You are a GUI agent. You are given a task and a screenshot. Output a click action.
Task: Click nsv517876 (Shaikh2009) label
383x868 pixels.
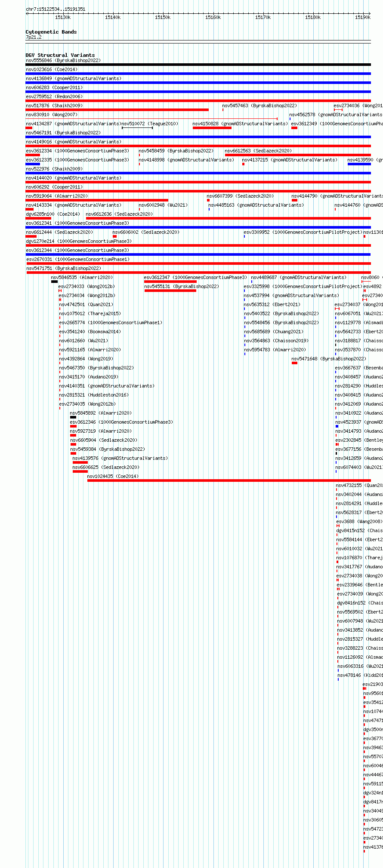coord(54,105)
